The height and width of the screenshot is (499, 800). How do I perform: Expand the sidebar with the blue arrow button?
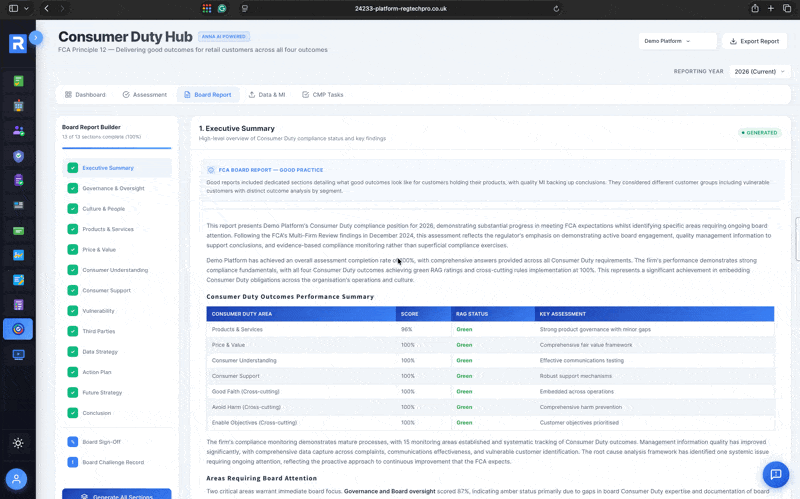point(36,37)
